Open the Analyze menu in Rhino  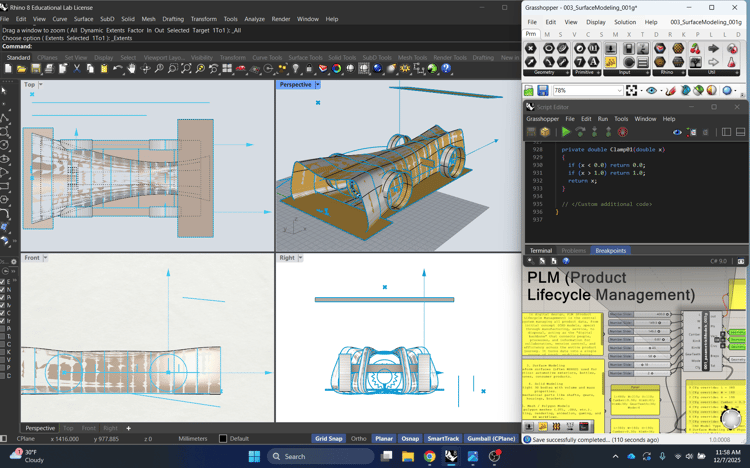(x=254, y=19)
